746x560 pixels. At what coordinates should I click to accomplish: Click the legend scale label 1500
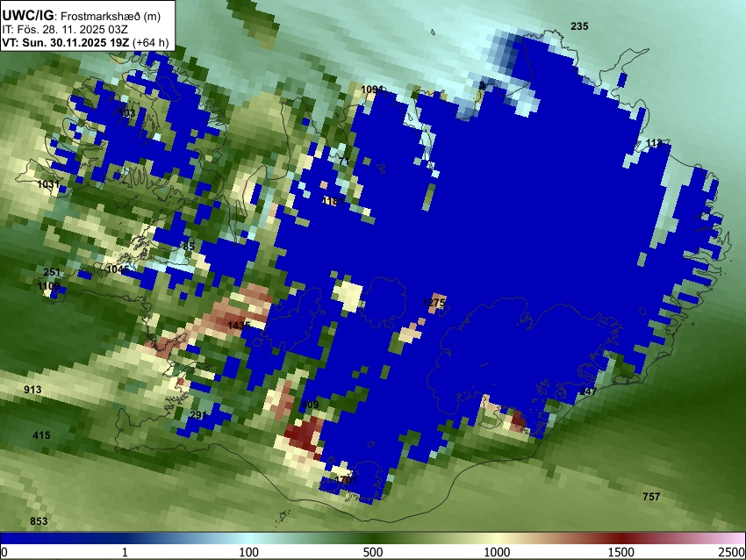(621, 552)
